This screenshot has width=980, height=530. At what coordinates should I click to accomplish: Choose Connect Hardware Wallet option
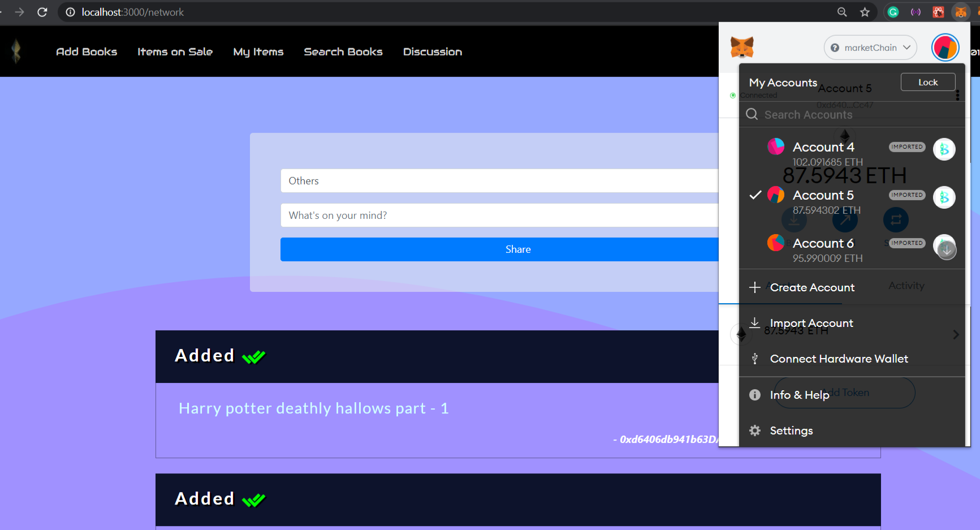852,359
